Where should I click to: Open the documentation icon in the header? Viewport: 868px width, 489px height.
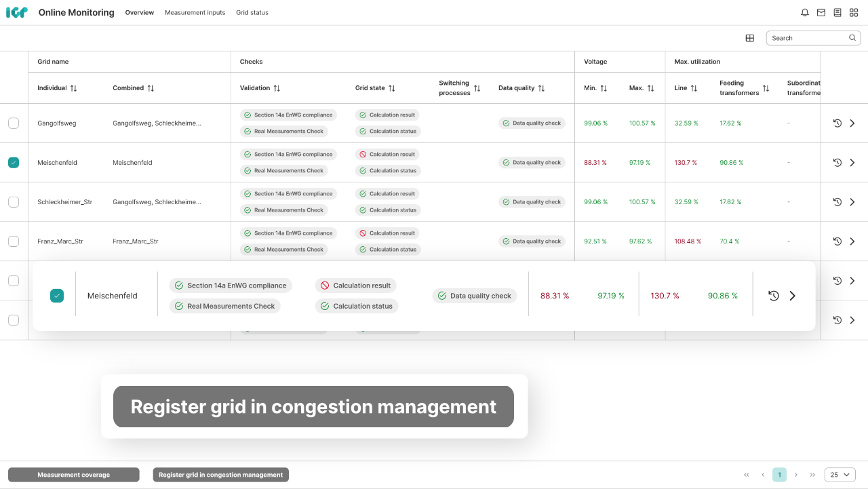pyautogui.click(x=837, y=12)
